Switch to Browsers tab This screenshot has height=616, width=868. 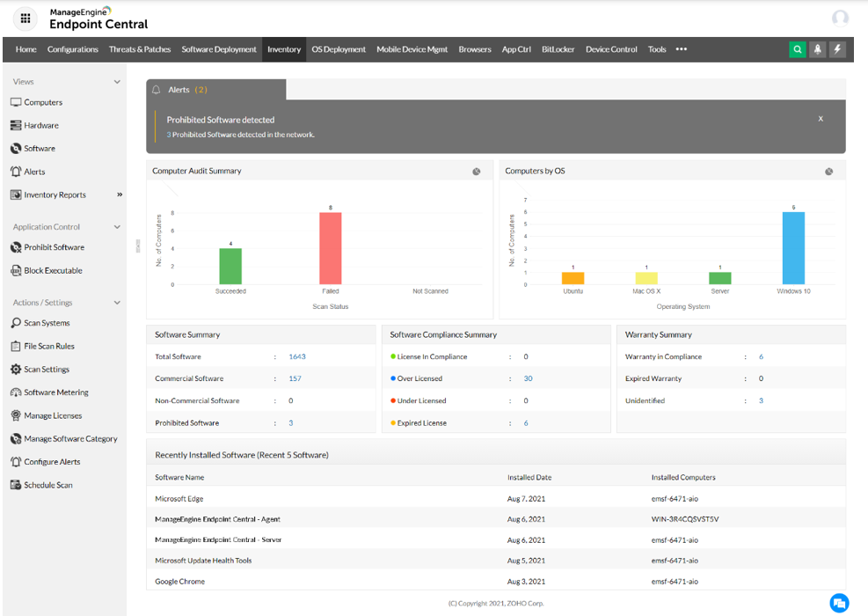coord(474,49)
